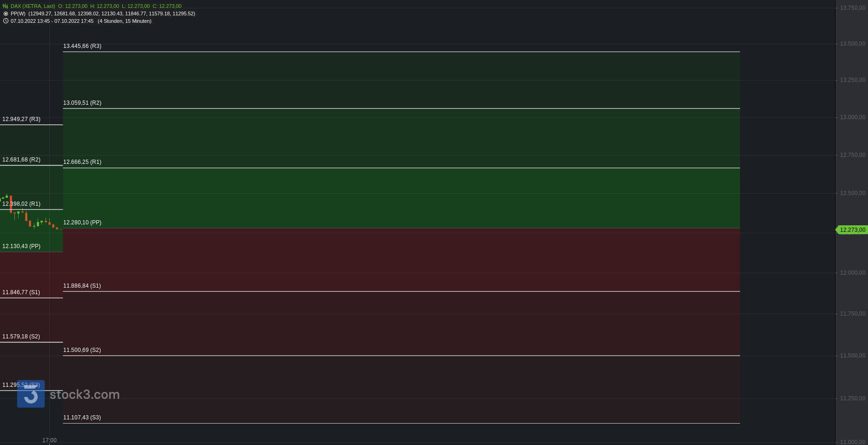The height and width of the screenshot is (445, 868).
Task: Select the 11.107,43 (S3) support label
Action: [82, 418]
